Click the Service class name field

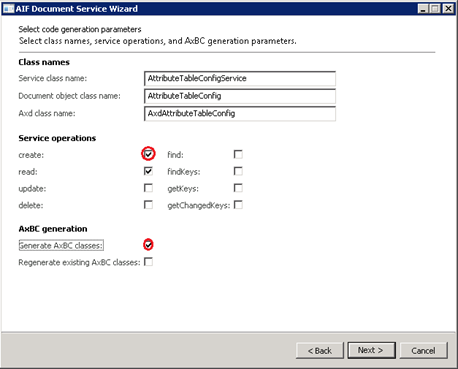240,79
